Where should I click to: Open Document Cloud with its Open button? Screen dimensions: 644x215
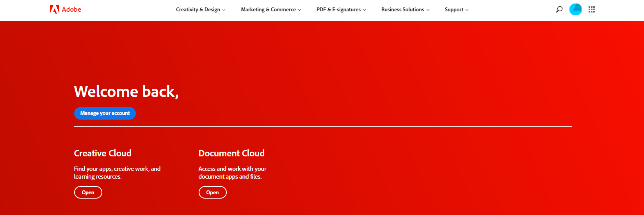pos(213,192)
